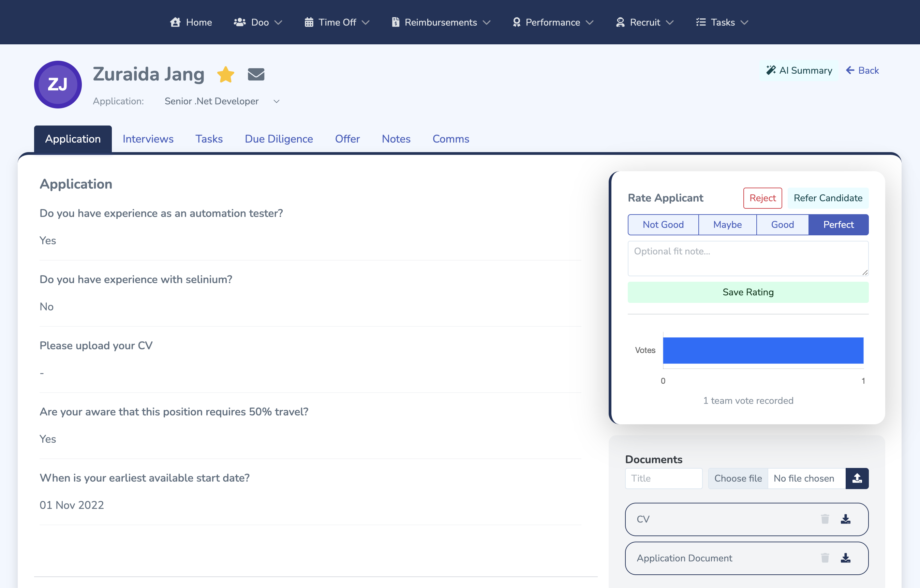Viewport: 920px width, 588px height.
Task: Expand the Tasks navigation menu
Action: pyautogui.click(x=722, y=22)
